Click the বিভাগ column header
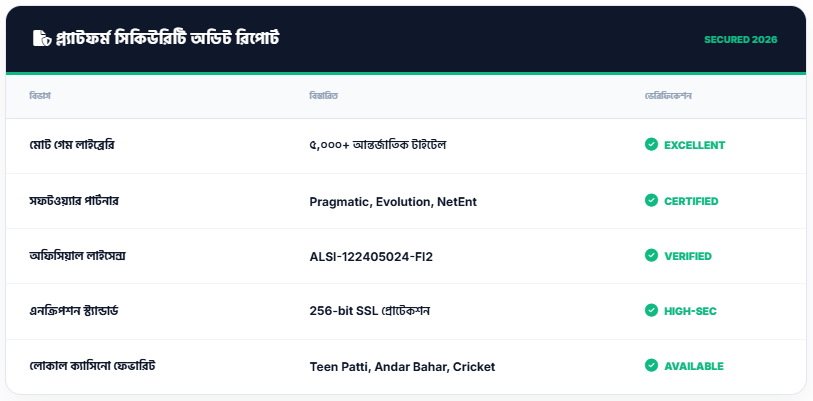 coord(40,96)
